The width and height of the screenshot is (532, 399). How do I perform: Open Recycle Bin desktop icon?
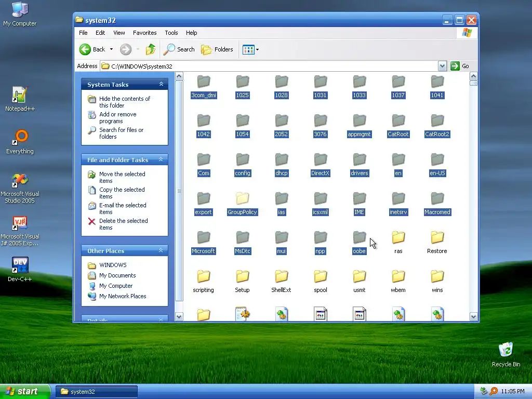point(506,354)
